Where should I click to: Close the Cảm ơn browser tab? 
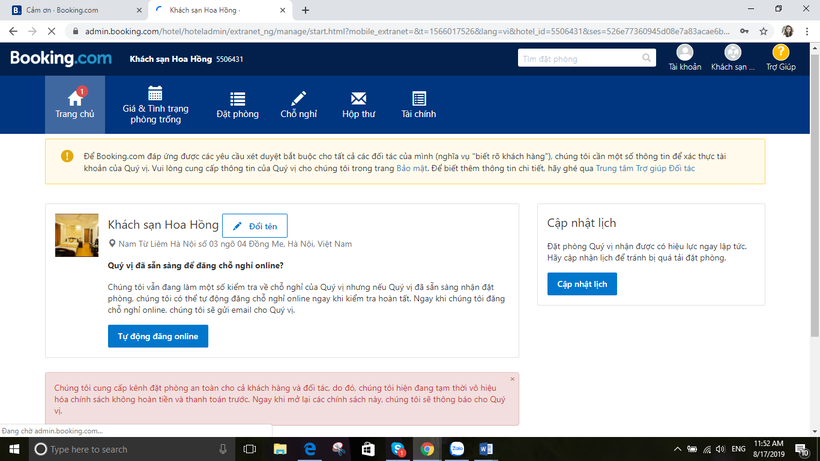click(139, 10)
